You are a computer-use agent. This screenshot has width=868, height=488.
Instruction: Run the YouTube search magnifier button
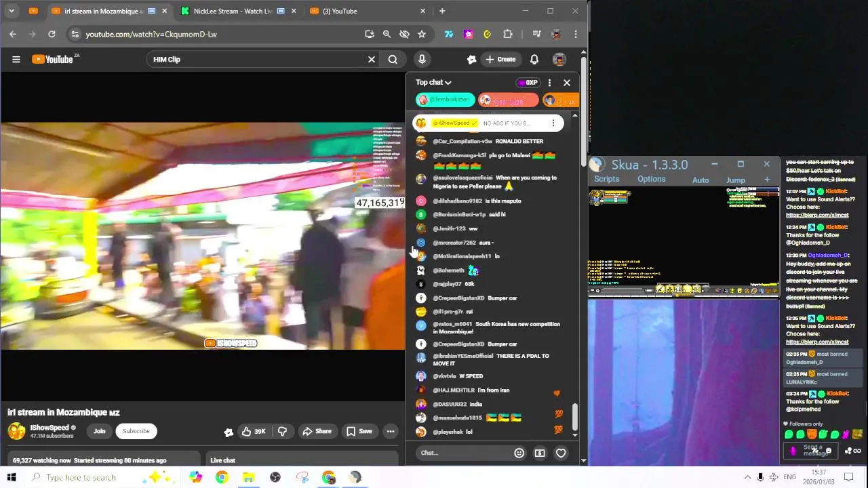point(393,60)
